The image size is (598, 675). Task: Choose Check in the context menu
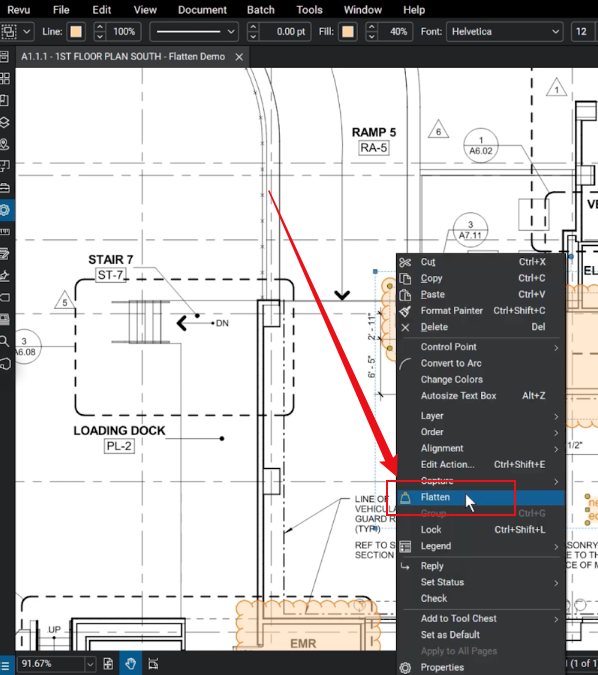click(480, 599)
